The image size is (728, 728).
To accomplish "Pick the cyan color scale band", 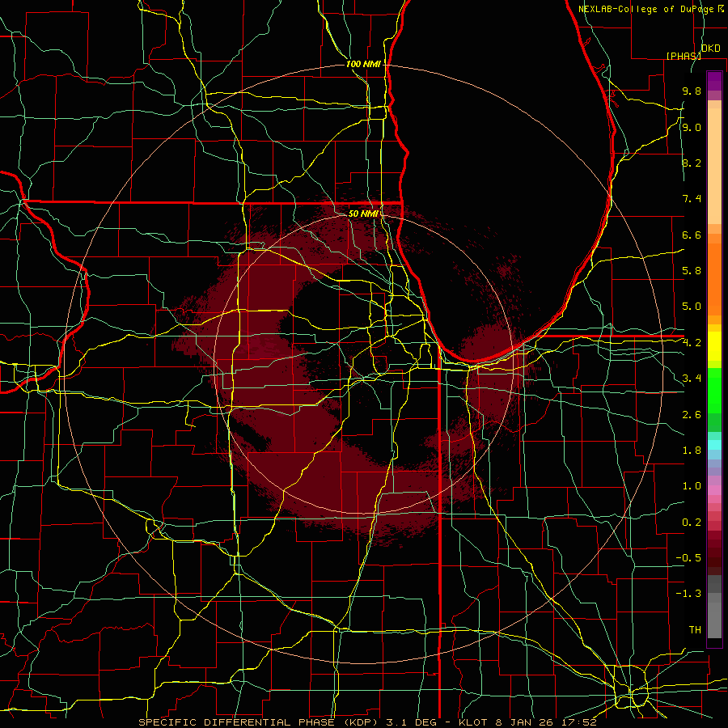I will click(714, 444).
